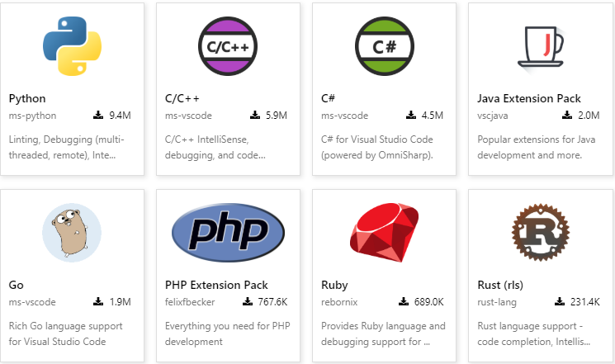The height and width of the screenshot is (364, 615).
Task: Select the vscjava publisher label
Action: 493,116
